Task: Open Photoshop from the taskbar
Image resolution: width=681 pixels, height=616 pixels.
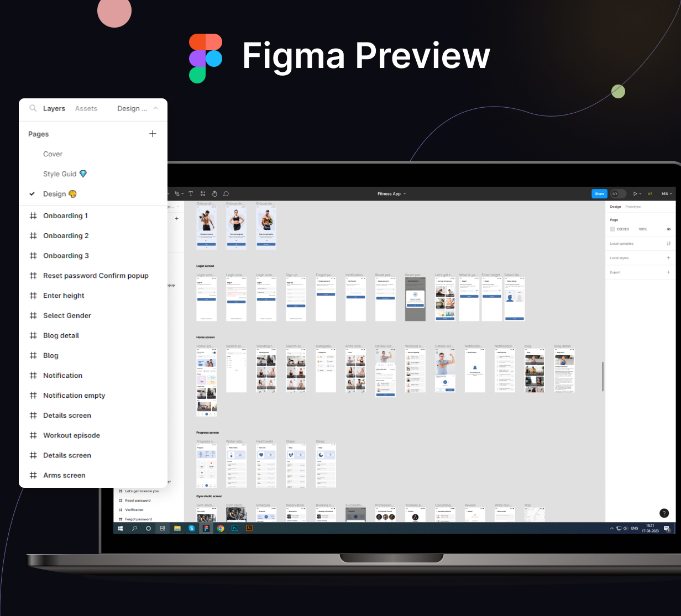Action: pos(235,528)
